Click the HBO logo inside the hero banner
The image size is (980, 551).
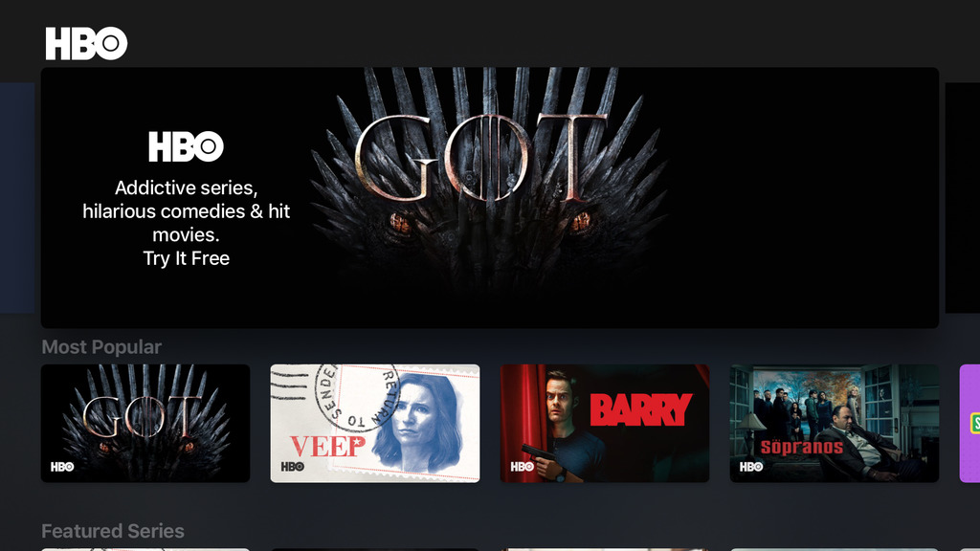point(186,146)
